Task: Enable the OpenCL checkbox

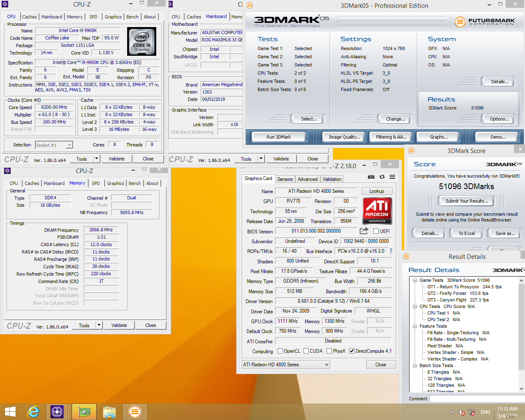Action: pos(280,351)
